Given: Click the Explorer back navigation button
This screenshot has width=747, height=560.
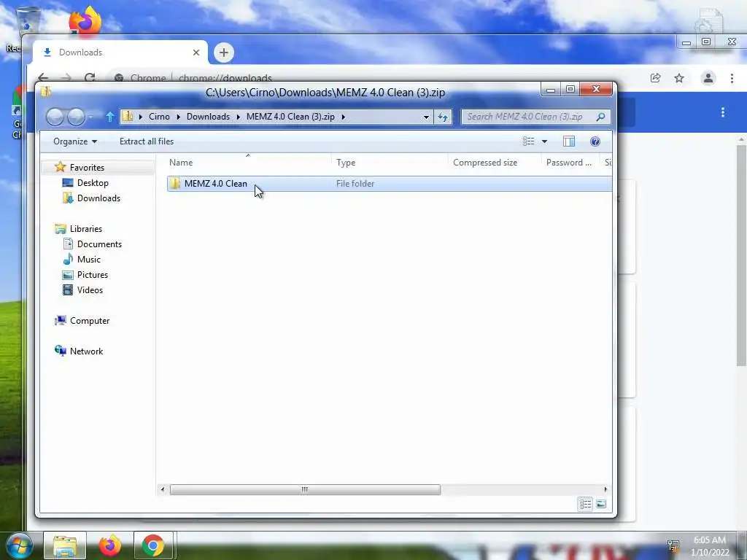Looking at the screenshot, I should pyautogui.click(x=55, y=117).
